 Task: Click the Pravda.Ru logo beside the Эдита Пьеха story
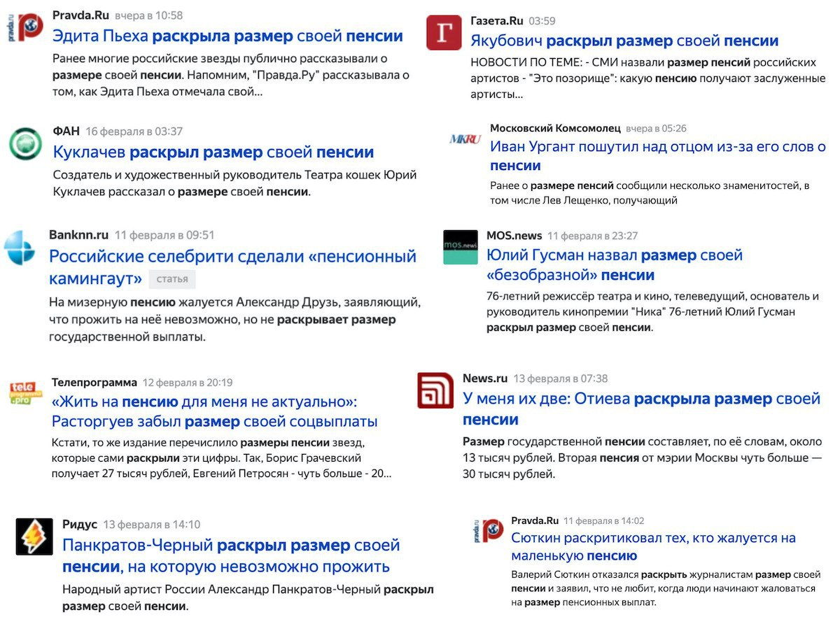[24, 27]
